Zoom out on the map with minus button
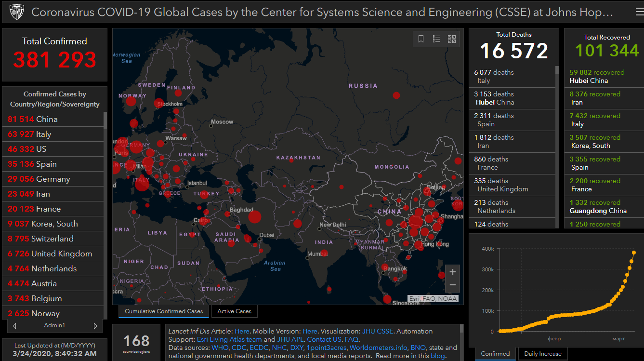This screenshot has height=361, width=644. click(452, 285)
